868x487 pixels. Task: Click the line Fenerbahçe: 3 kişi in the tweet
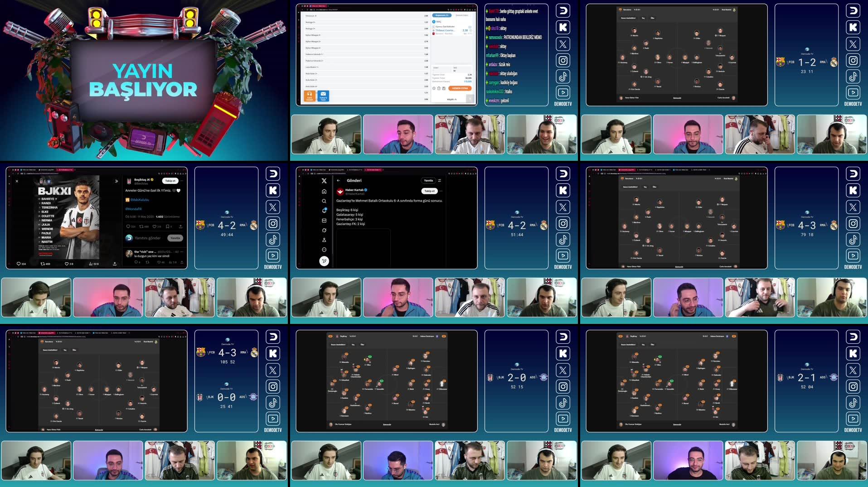[x=349, y=219]
